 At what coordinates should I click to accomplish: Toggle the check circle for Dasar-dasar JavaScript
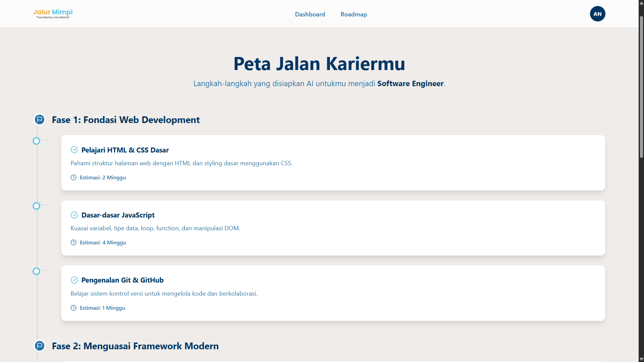pos(74,215)
